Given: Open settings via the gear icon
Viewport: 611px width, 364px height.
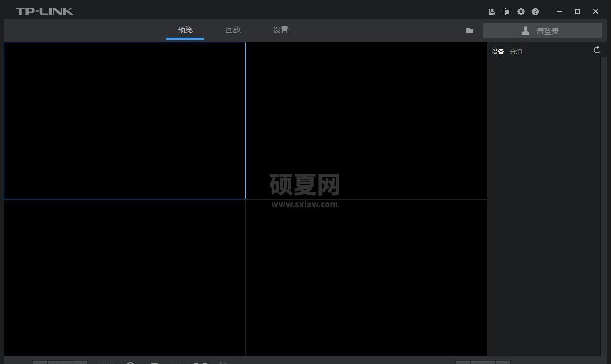Looking at the screenshot, I should [x=521, y=11].
